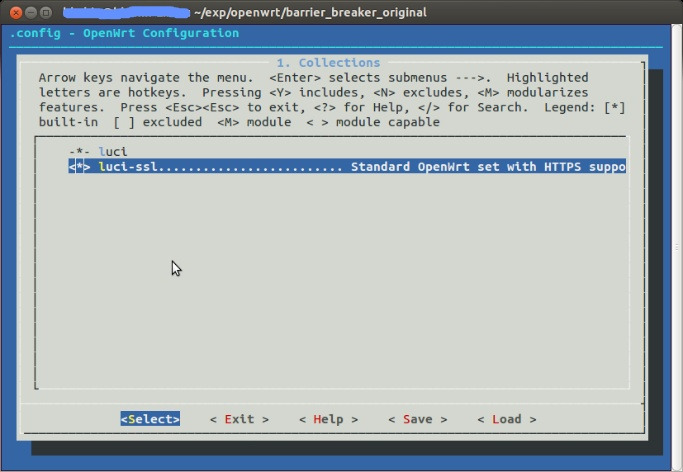Close the terminal window
The image size is (683, 472).
(16, 13)
